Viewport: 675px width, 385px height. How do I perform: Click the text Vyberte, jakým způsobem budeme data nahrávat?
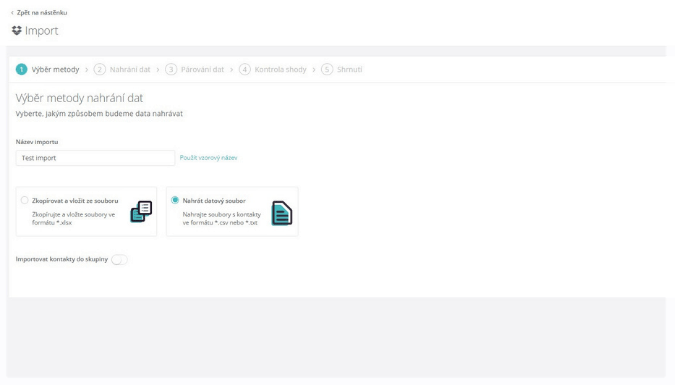click(x=99, y=114)
